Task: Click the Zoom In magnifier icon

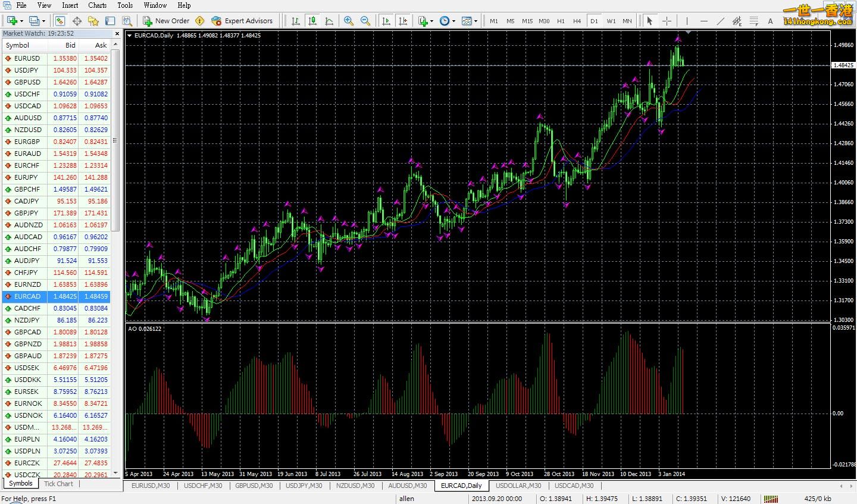Action: 349,21
